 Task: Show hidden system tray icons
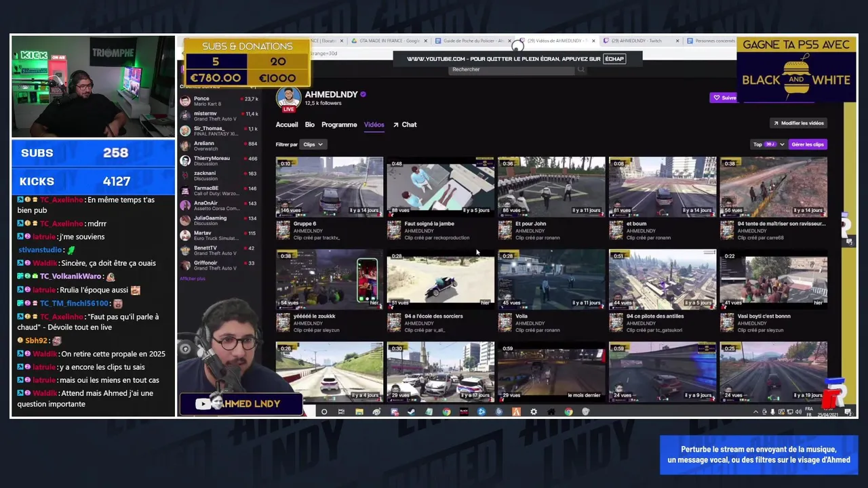click(755, 411)
